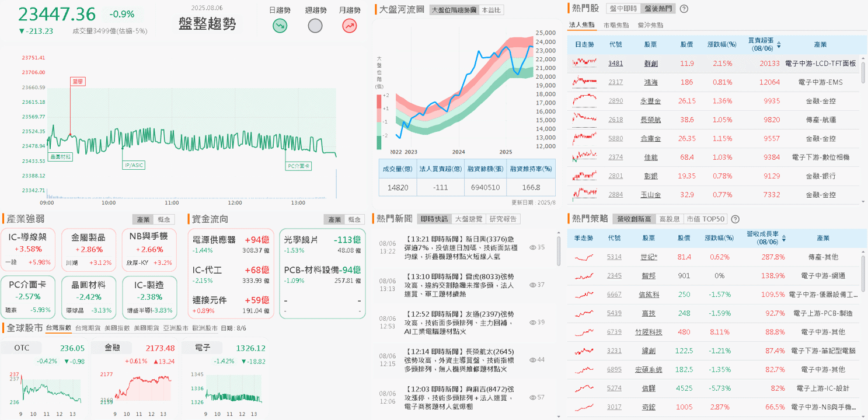868x420 pixels.
Task: Select 本益比 view in 大盤河流圖
Action: point(490,10)
